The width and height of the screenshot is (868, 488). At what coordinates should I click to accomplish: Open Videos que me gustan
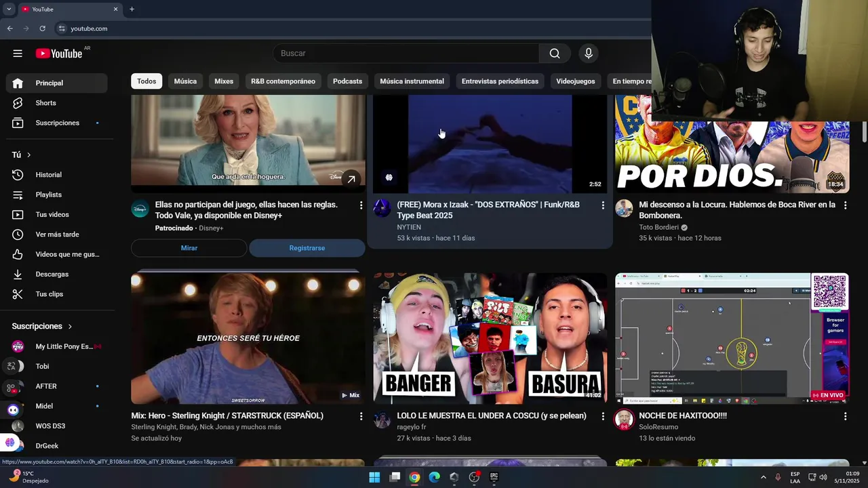coord(57,254)
